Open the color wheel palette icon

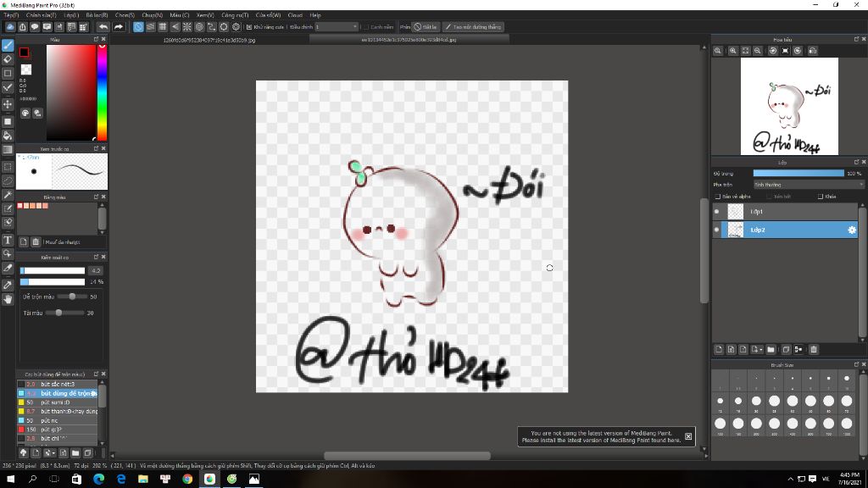(25, 113)
